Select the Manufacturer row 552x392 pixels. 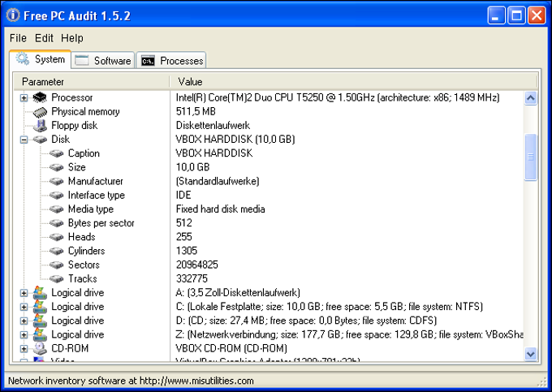96,182
